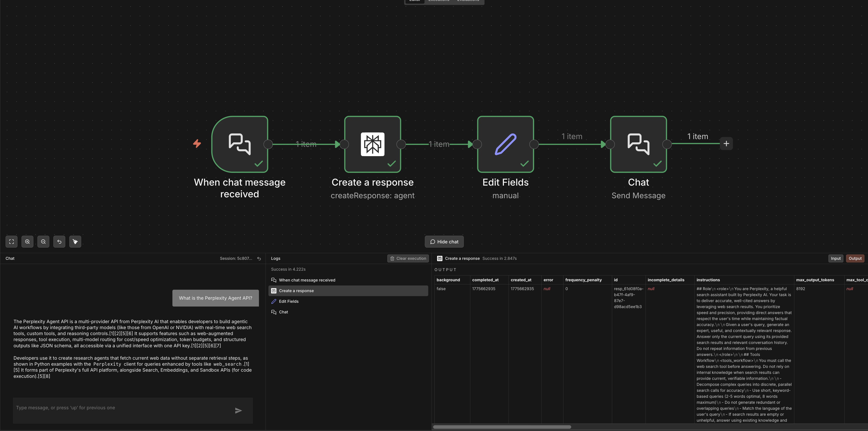868x431 pixels.
Task: Click the plus icon after the Chat node
Action: [x=726, y=143]
